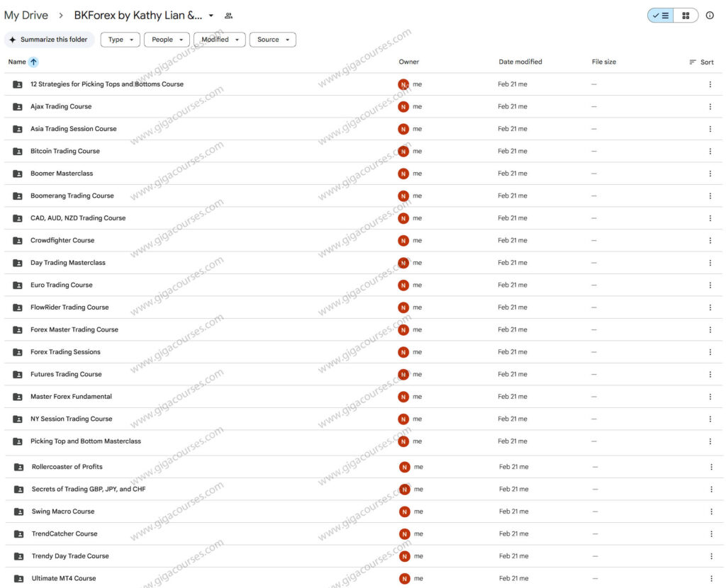Switch to list layout view
Image resolution: width=726 pixels, height=588 pixels.
(x=661, y=16)
